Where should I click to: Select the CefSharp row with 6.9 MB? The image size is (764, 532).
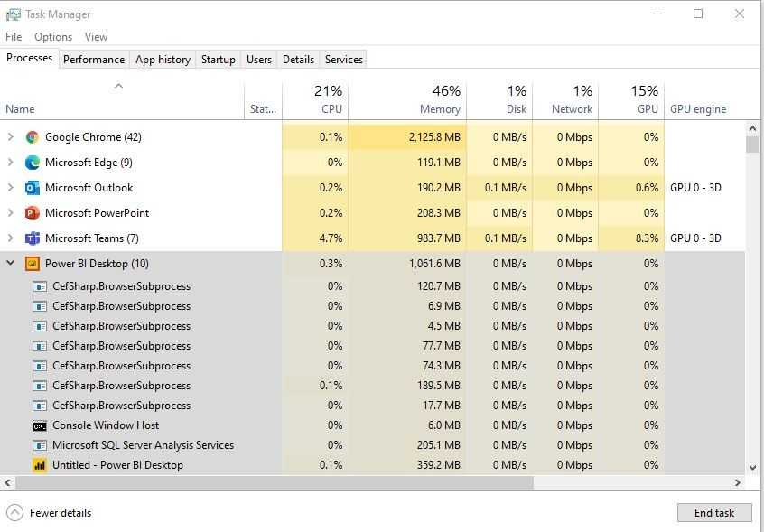[373, 306]
